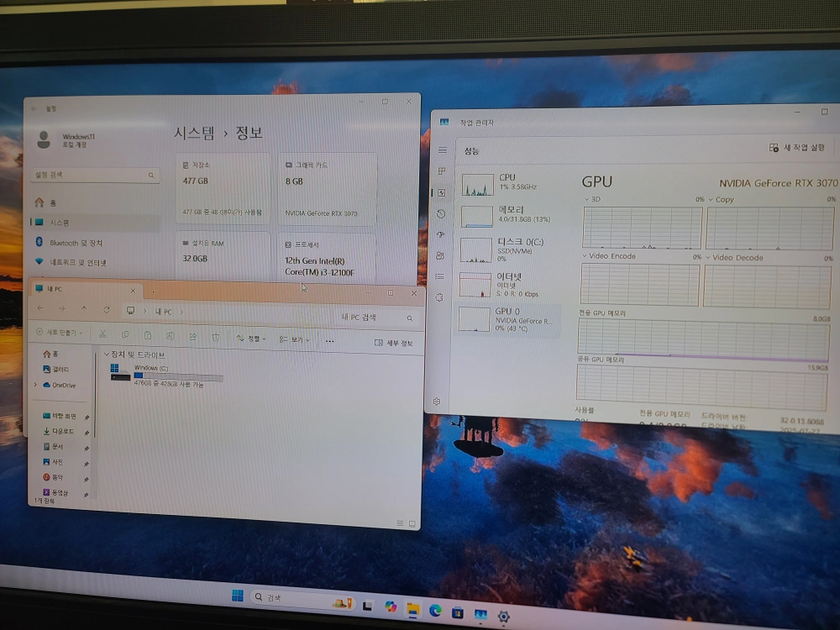Expand the 3D GPU graph selector dropdown
The width and height of the screenshot is (840, 630).
[x=592, y=199]
